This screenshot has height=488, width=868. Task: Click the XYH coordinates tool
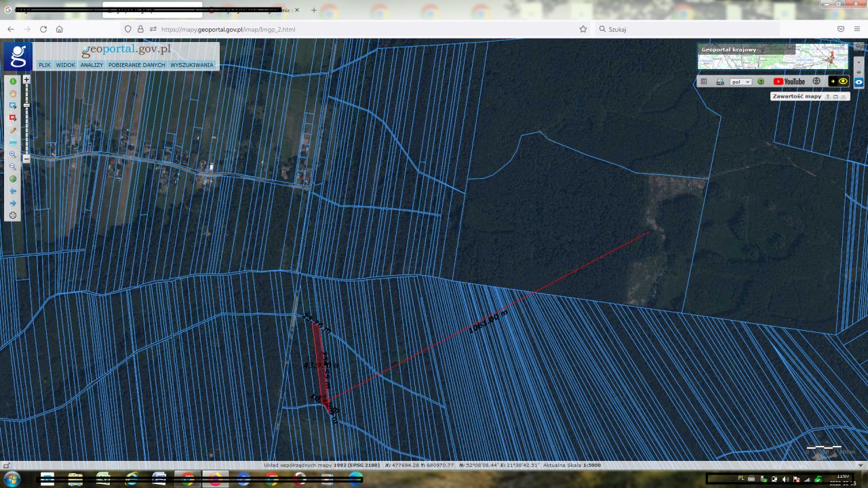pos(13,142)
